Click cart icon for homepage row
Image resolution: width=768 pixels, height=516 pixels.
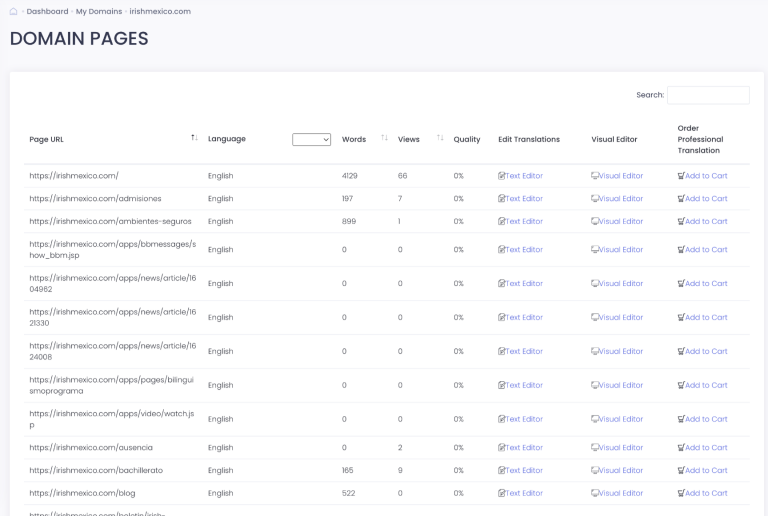point(681,176)
